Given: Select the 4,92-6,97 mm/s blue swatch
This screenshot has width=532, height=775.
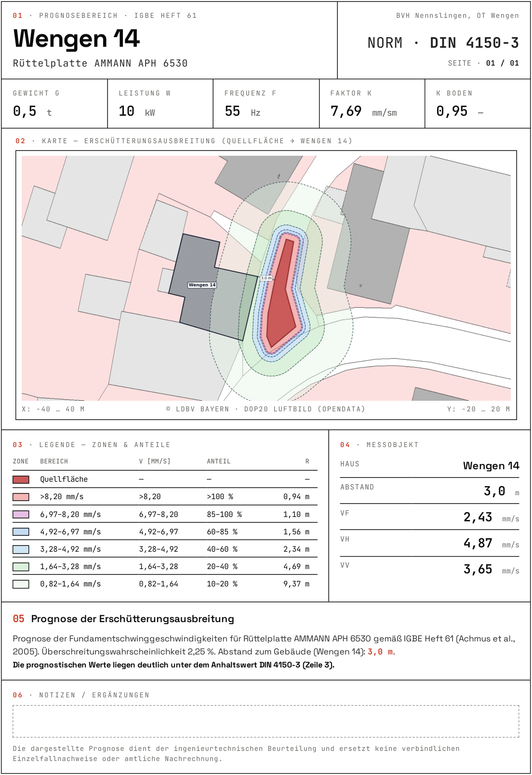Looking at the screenshot, I should (21, 532).
